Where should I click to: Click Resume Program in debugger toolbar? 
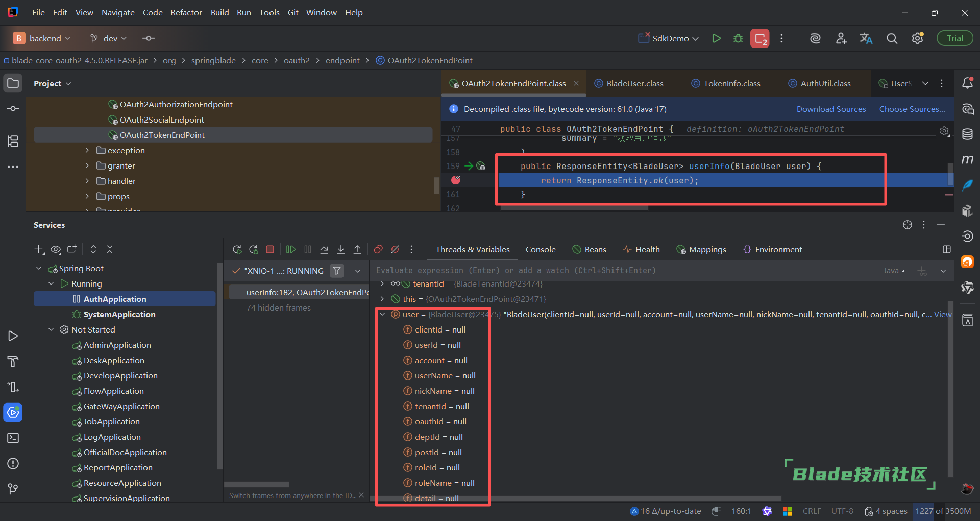coord(290,249)
